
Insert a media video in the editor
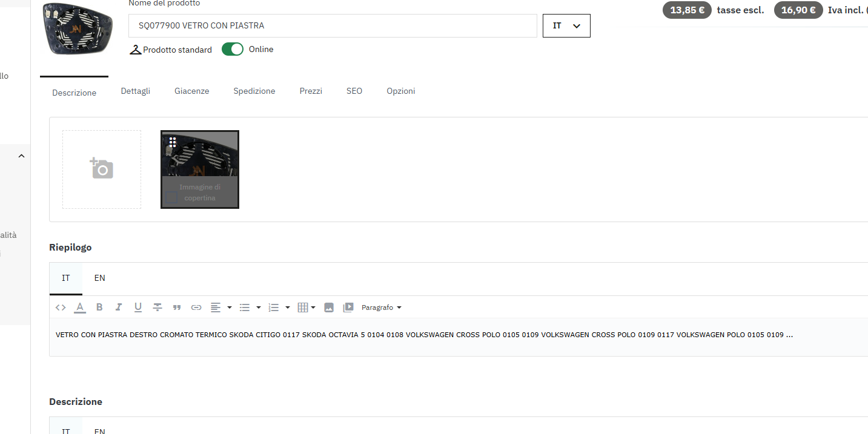tap(348, 307)
